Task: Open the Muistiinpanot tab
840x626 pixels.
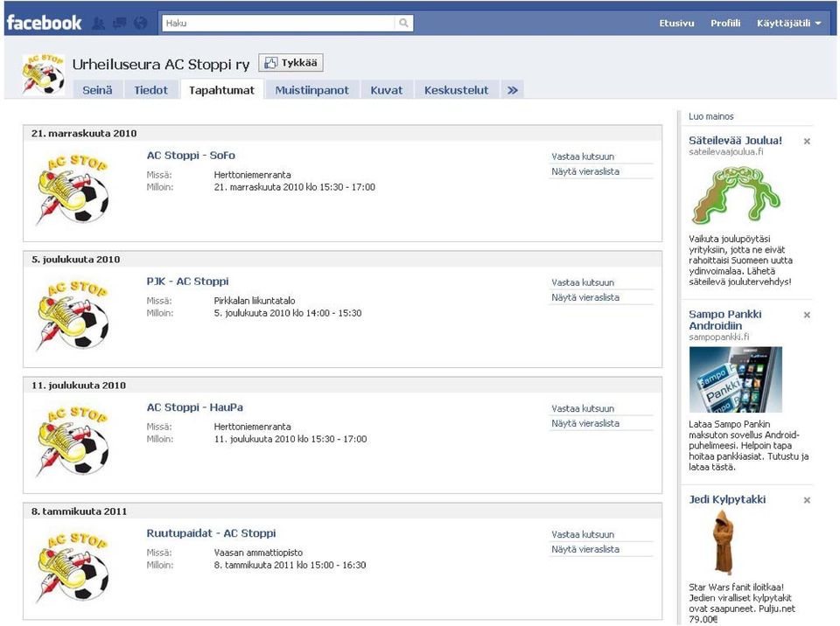Action: coord(311,90)
